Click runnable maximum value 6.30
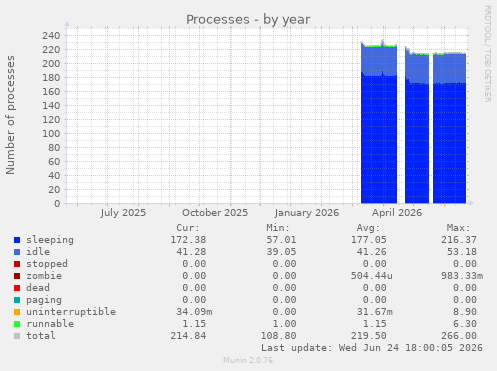This screenshot has width=497, height=371. [465, 324]
